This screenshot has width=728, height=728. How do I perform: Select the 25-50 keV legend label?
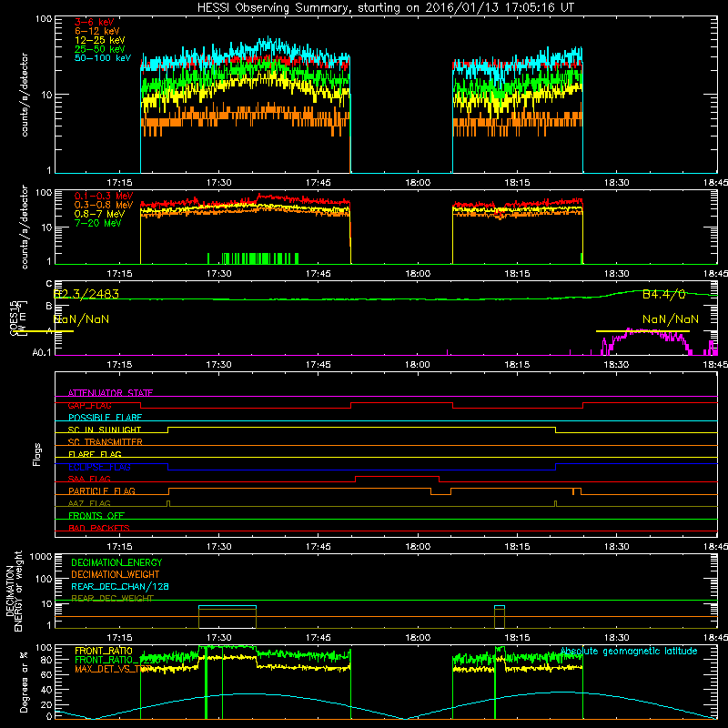[100, 49]
